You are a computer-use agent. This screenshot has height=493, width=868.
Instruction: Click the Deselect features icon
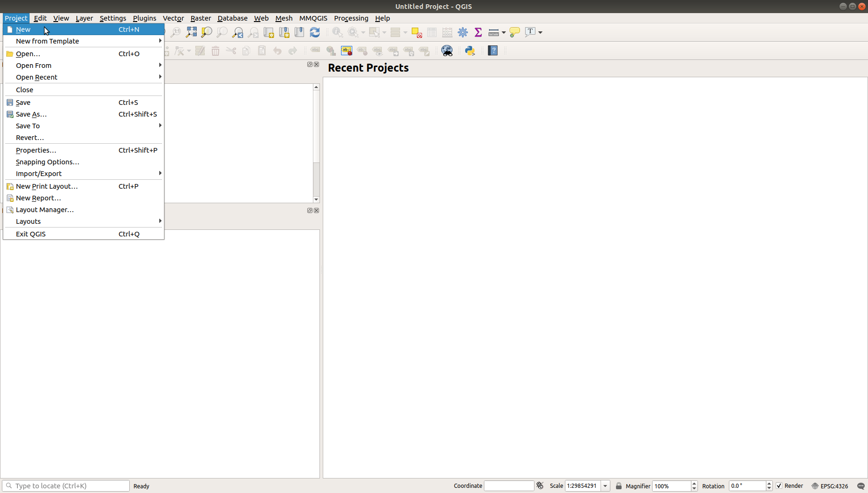pos(416,32)
